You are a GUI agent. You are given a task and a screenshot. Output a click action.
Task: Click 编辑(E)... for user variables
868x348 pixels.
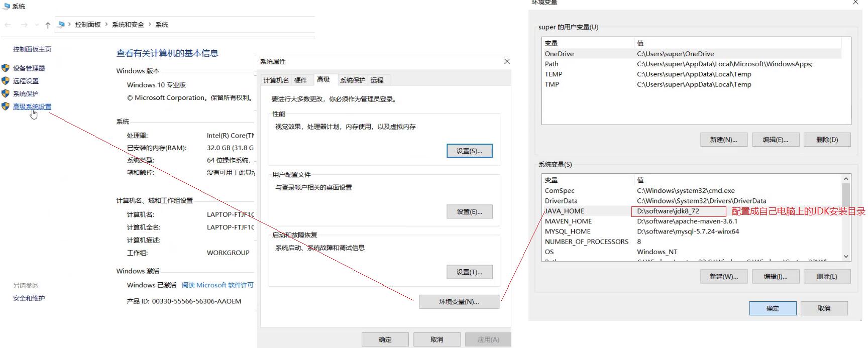[x=776, y=140]
